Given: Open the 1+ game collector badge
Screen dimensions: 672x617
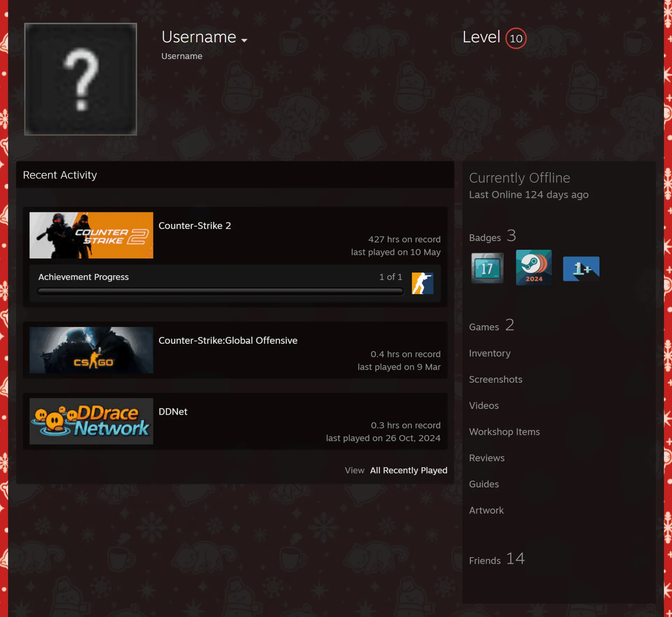Looking at the screenshot, I should (581, 269).
